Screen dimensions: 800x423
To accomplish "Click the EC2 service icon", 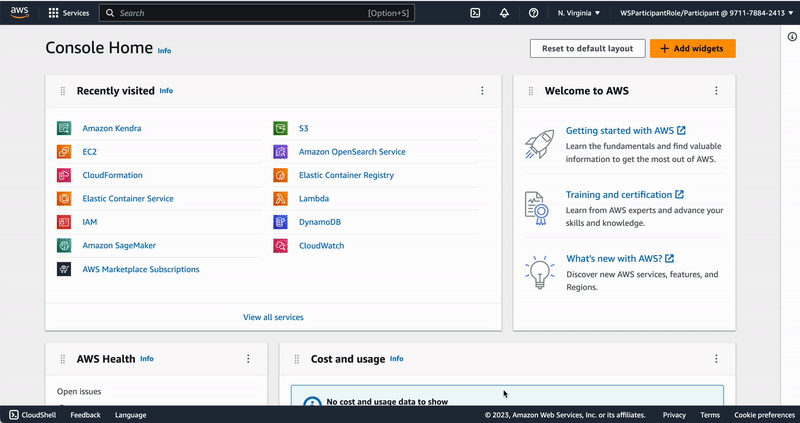I will click(64, 152).
